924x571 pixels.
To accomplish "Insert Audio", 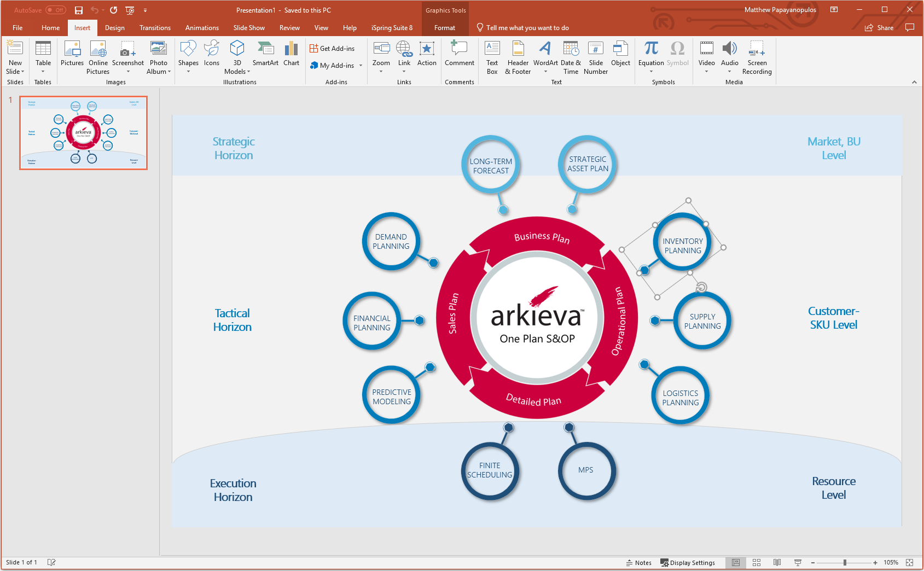I will pos(729,57).
